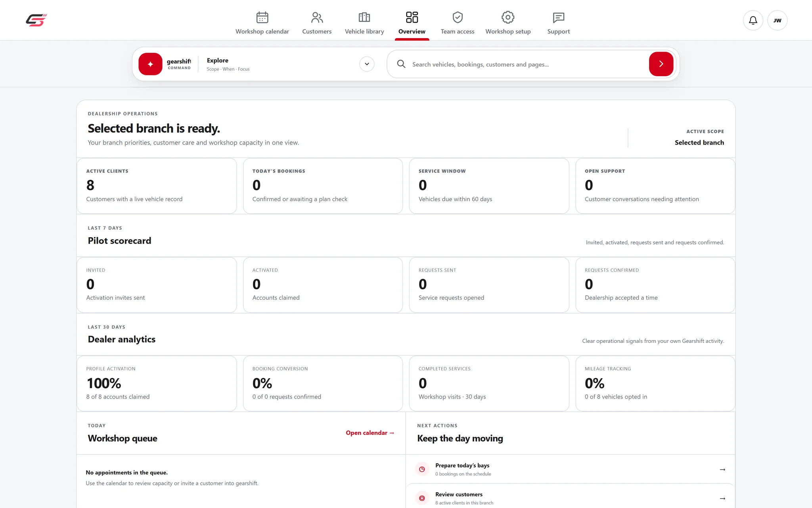The width and height of the screenshot is (812, 508).
Task: Click the Invited activation invites card
Action: (157, 285)
